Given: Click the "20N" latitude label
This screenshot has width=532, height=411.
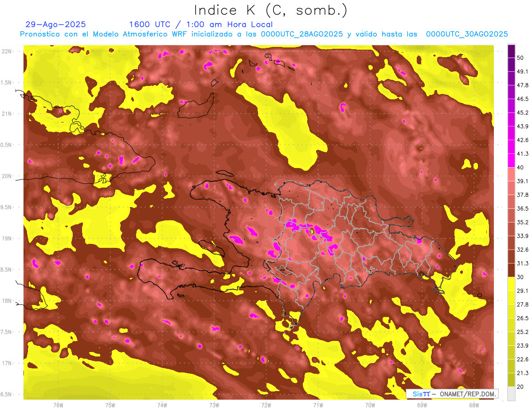Looking at the screenshot, I should tap(7, 176).
